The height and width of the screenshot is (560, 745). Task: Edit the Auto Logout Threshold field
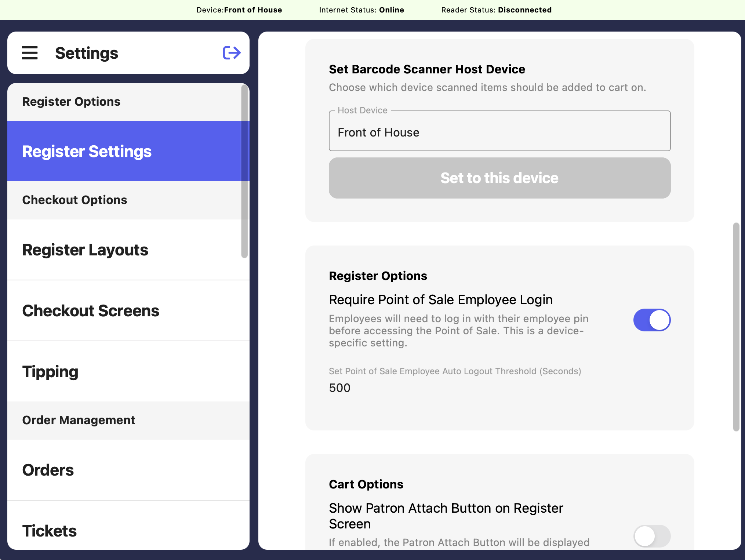point(499,388)
